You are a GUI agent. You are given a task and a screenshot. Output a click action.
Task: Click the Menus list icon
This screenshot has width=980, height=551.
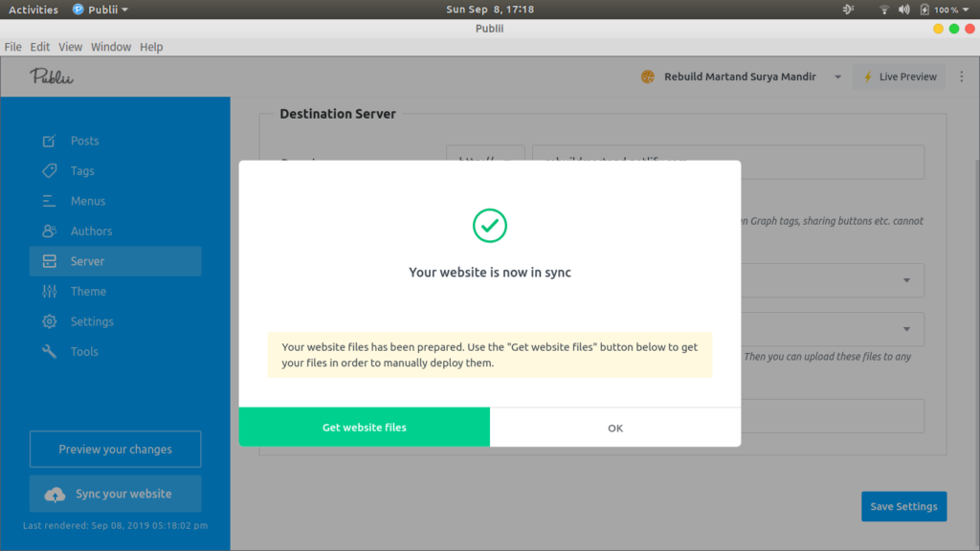click(x=49, y=201)
